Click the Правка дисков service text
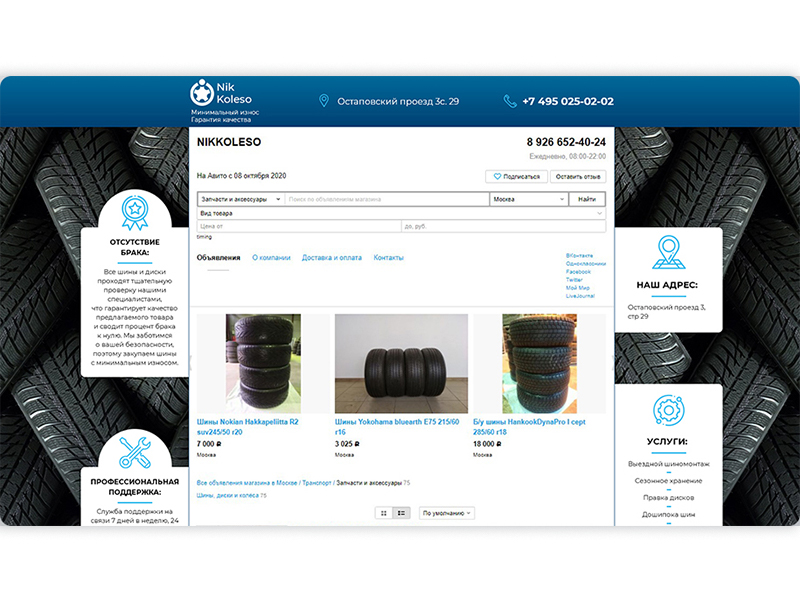This screenshot has height=600, width=800. 668,497
